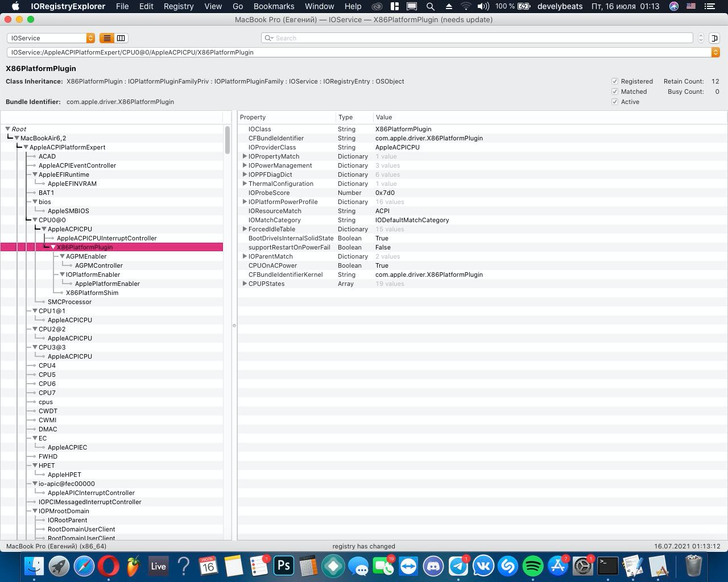Screen dimensions: 728x582
Task: Sort by the Property column header
Action: tap(287, 117)
